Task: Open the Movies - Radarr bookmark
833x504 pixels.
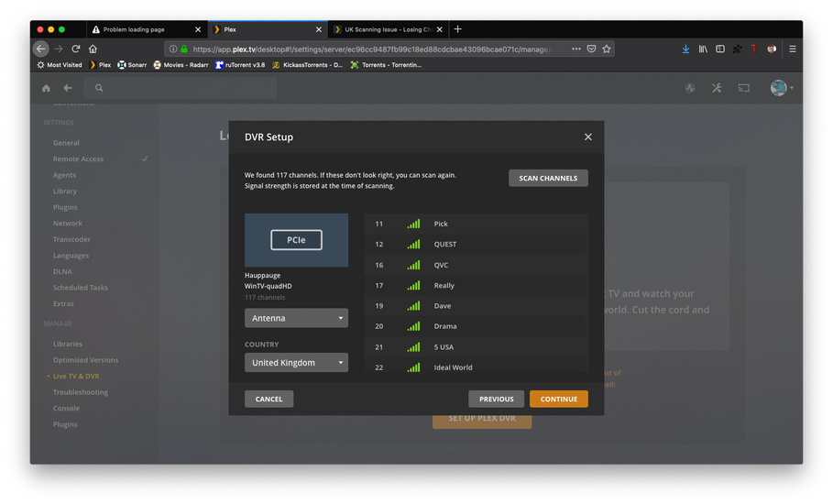Action: coord(181,65)
